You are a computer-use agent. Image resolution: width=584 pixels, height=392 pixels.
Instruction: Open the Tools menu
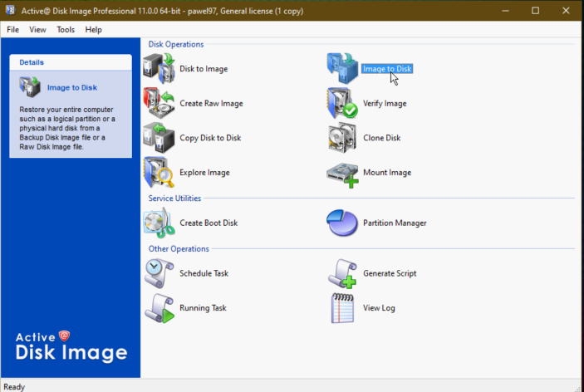pos(66,29)
